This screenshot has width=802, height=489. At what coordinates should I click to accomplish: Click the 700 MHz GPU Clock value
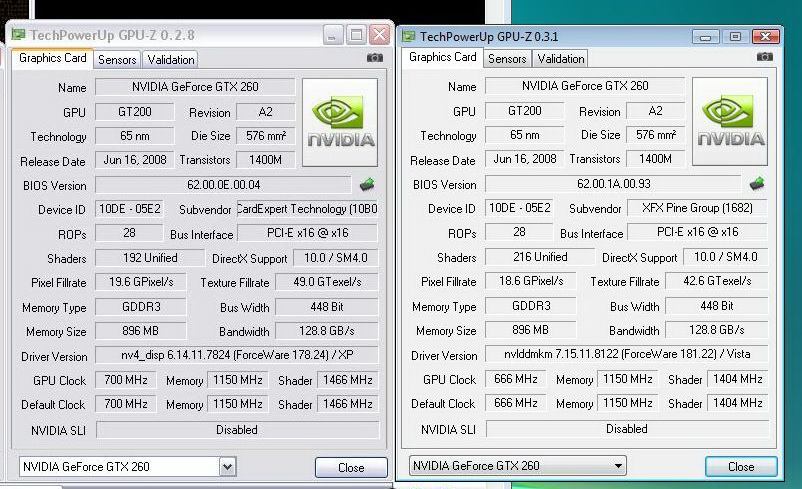(125, 380)
